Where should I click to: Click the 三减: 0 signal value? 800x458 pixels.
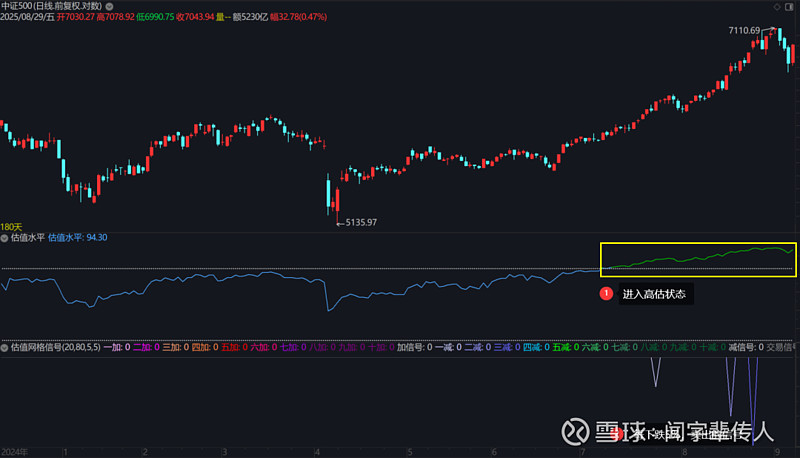[507, 347]
